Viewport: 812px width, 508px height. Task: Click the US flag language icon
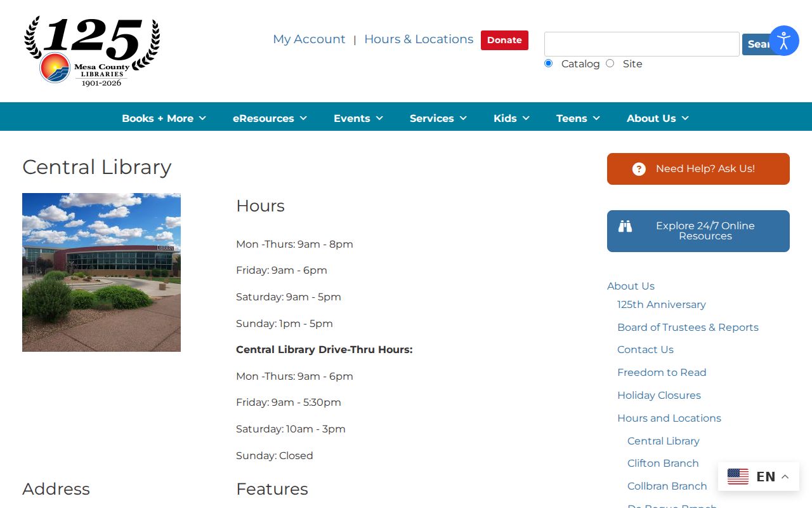coord(738,476)
